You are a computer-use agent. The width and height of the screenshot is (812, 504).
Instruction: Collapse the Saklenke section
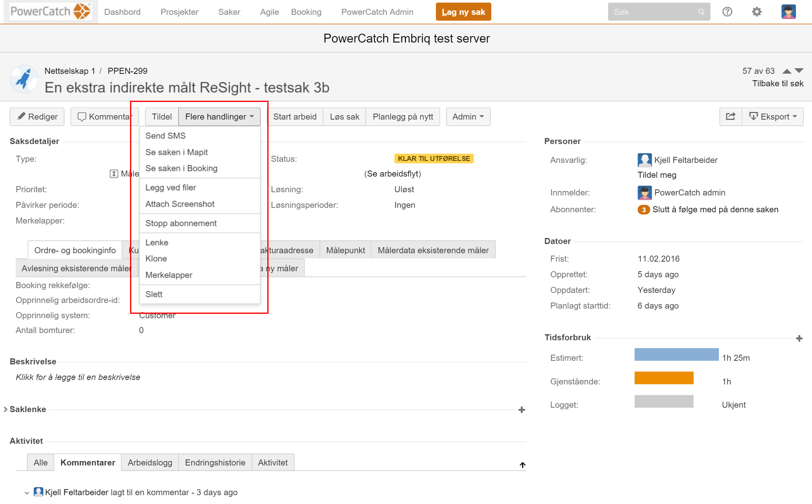tap(6, 409)
